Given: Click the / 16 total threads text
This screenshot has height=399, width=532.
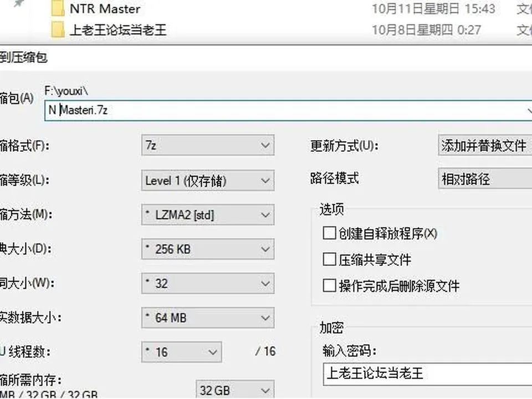Looking at the screenshot, I should (265, 351).
